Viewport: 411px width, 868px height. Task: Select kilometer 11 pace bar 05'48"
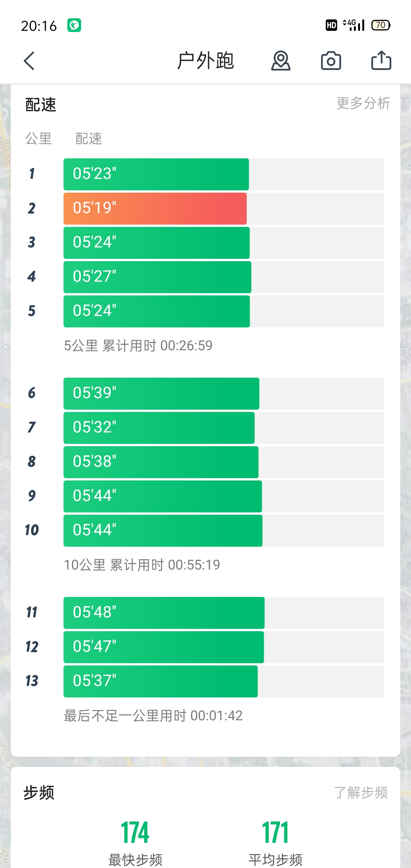[x=164, y=613]
